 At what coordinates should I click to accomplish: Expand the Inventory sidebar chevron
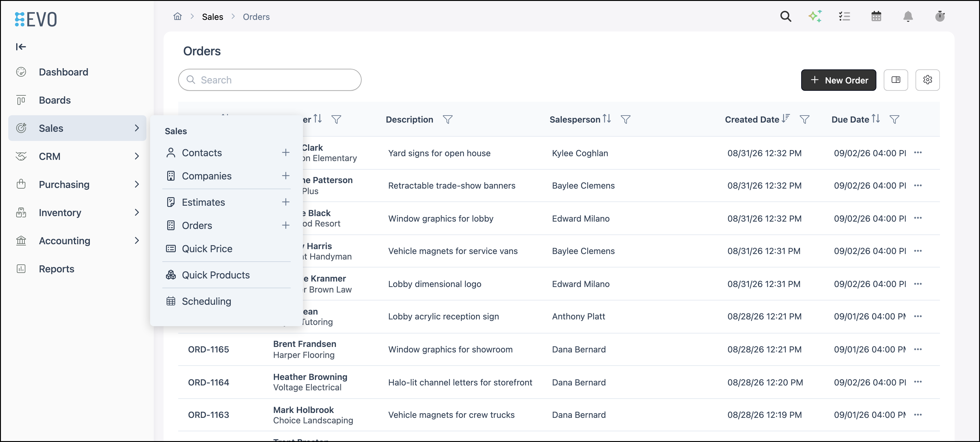[x=137, y=213]
